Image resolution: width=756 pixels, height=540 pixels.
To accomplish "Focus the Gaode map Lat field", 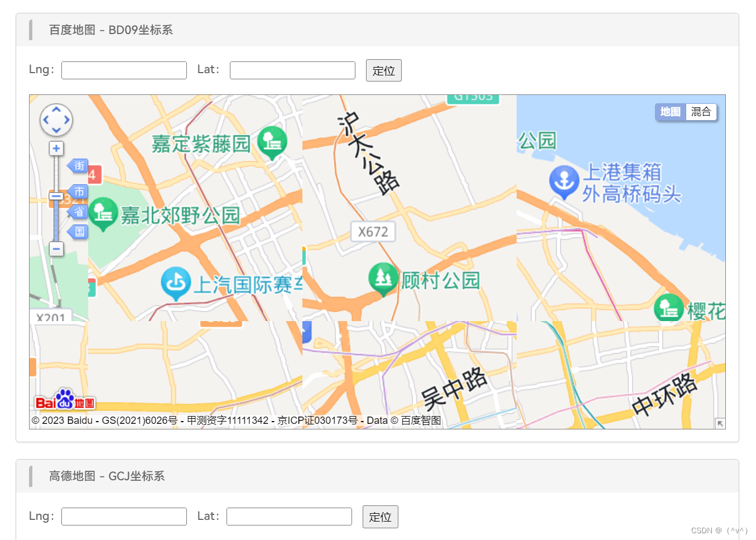I will coord(289,517).
